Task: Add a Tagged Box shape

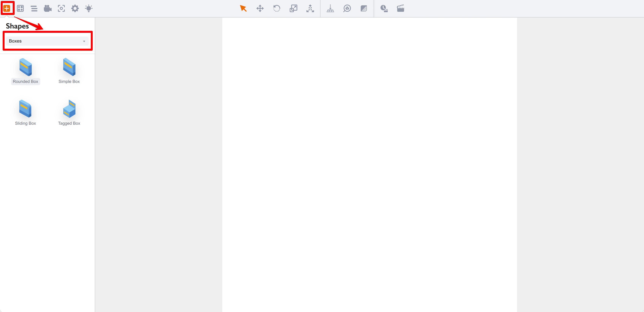Action: pyautogui.click(x=69, y=113)
